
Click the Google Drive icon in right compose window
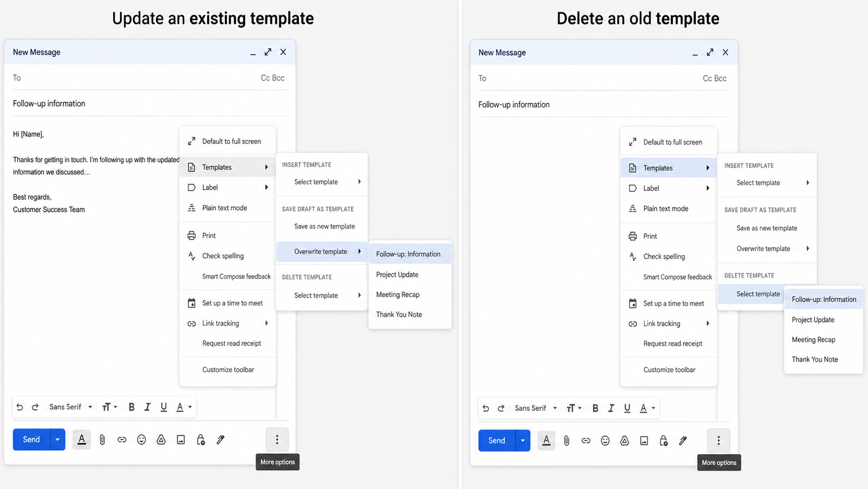coord(625,441)
